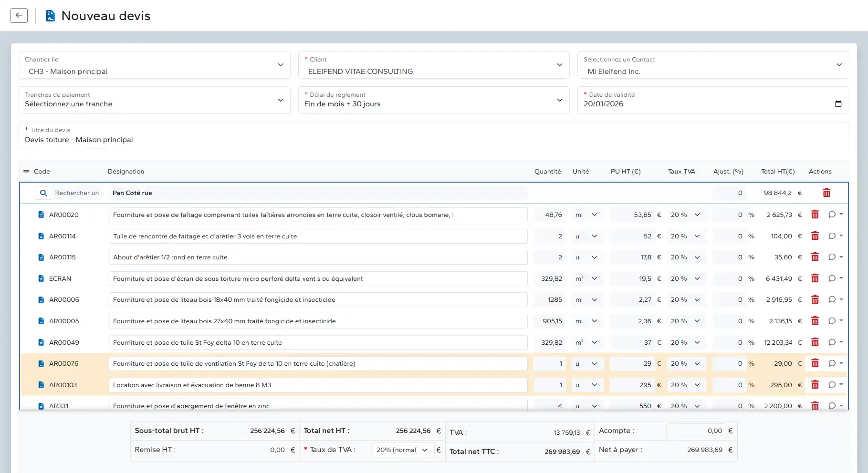Remove the AR00103 benne line
868x473 pixels.
(x=815, y=385)
